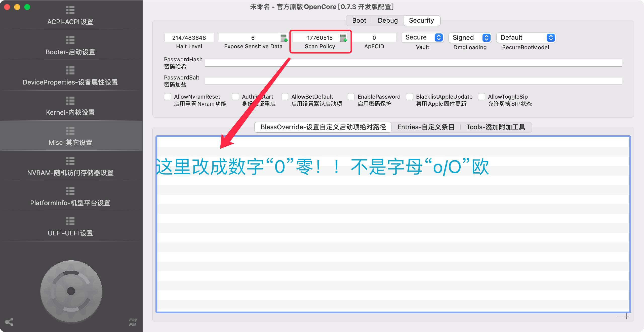The height and width of the screenshot is (332, 644).
Task: Switch to the Debug tab
Action: click(388, 20)
